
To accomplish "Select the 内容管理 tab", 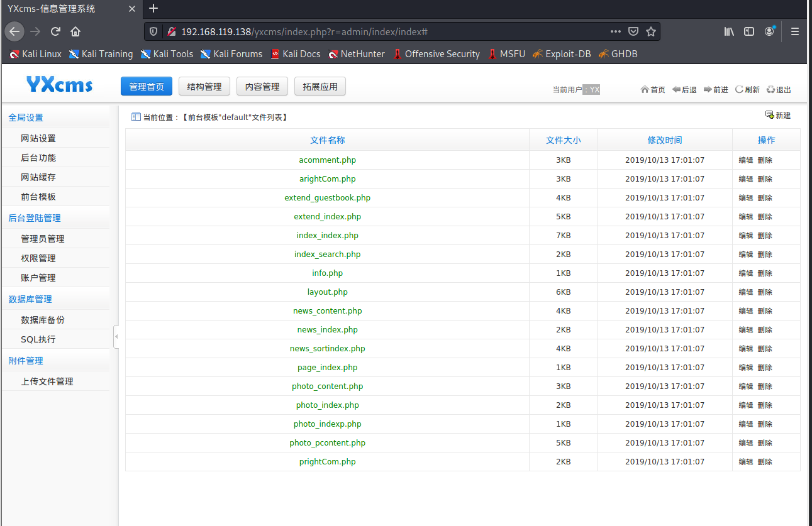I will (x=262, y=87).
